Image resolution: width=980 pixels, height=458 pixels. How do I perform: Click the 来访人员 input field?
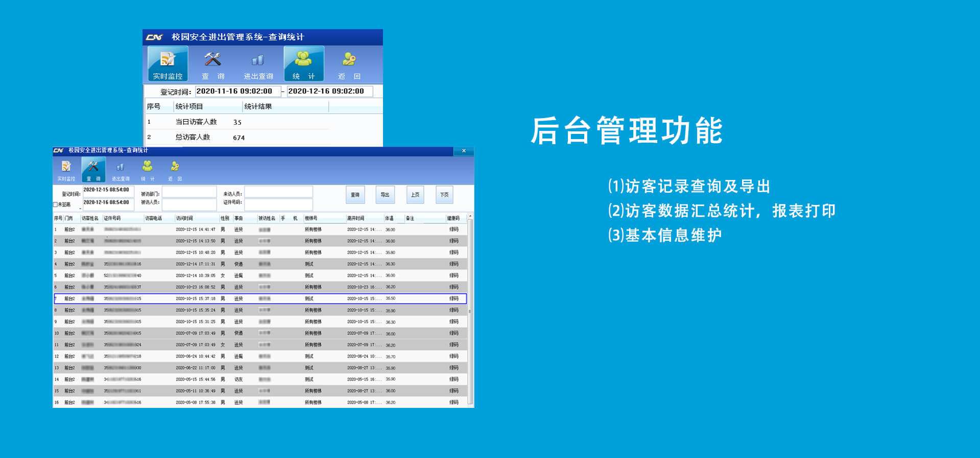click(278, 192)
